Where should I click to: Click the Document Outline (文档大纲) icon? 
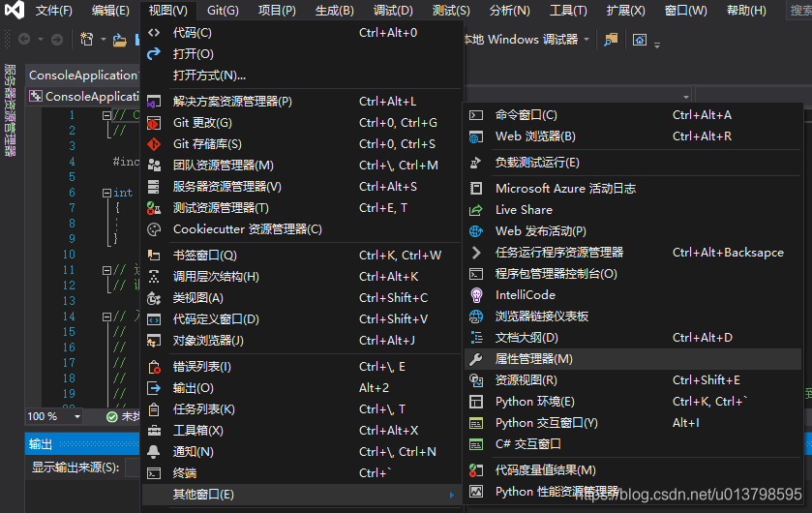pos(476,338)
